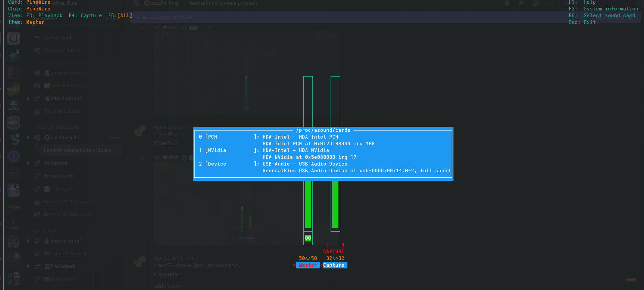Open the purple hexagon server icon in Discord
Screen dimensions: 644x290
tap(13, 156)
